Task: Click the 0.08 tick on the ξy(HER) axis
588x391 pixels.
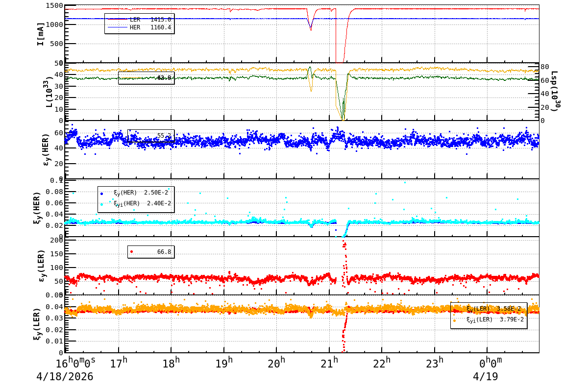Action: pyautogui.click(x=54, y=192)
